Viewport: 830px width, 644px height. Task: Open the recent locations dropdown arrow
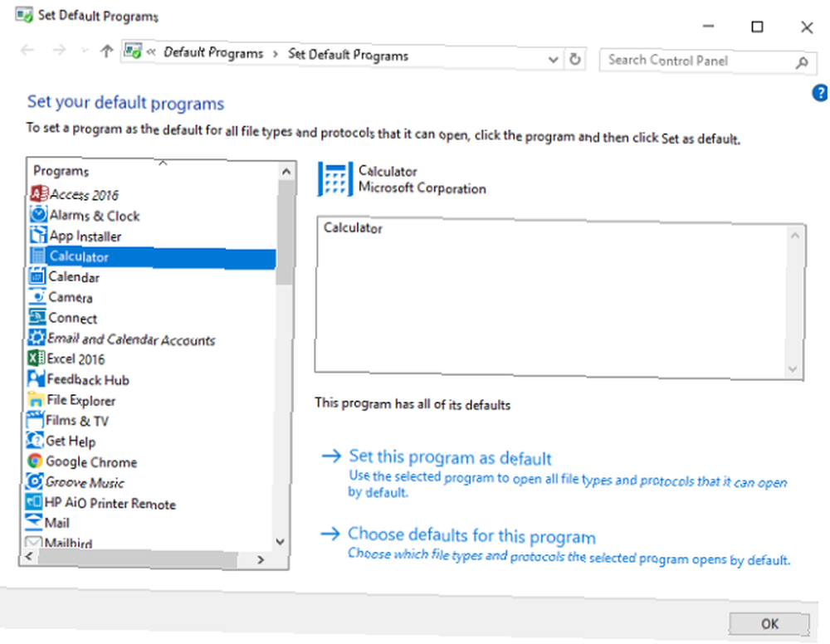pyautogui.click(x=85, y=51)
